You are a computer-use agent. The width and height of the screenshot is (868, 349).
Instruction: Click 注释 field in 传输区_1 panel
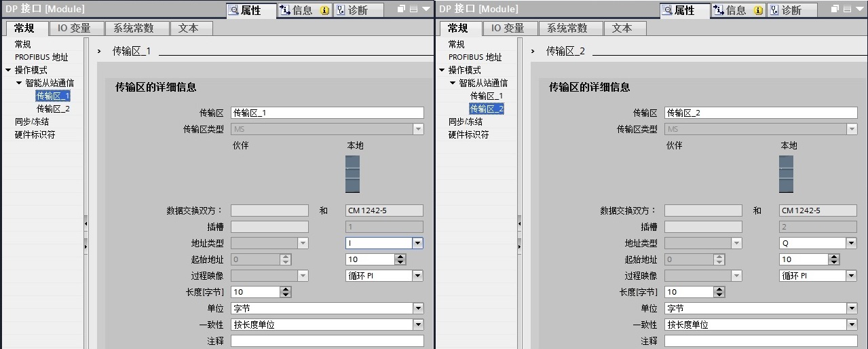pos(327,341)
